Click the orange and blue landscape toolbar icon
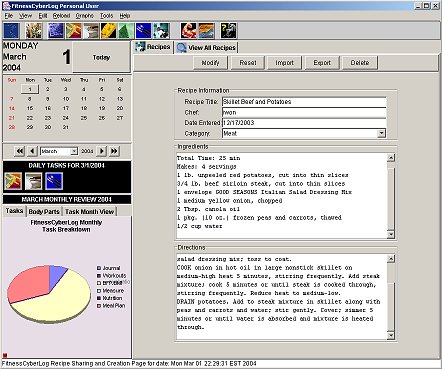This screenshot has width=442, height=369. tap(206, 31)
